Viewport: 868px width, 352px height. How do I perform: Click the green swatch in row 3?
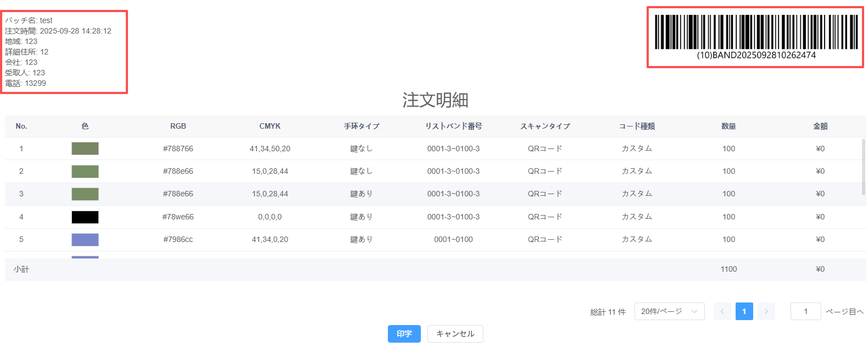85,194
